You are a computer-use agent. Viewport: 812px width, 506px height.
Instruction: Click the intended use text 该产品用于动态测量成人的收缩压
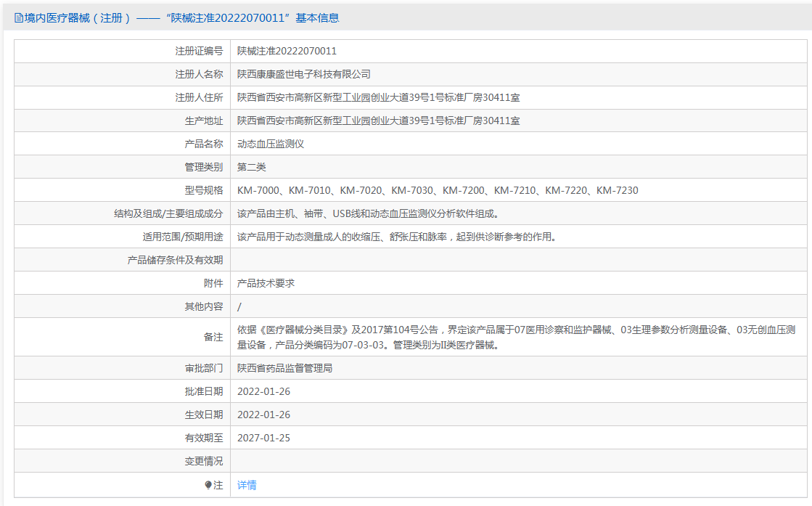click(397, 237)
